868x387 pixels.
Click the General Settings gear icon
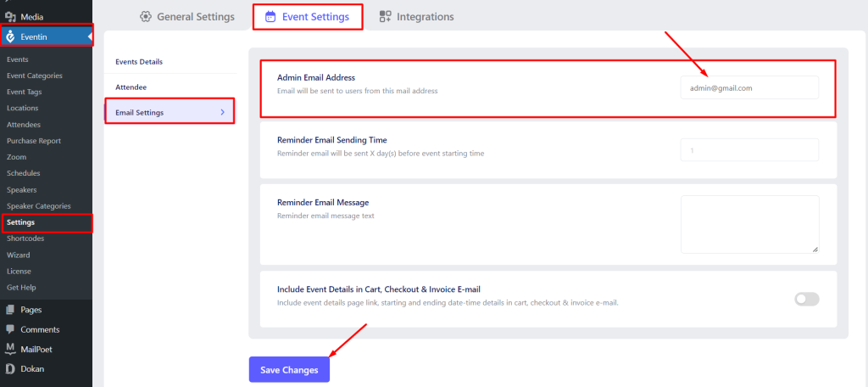146,17
